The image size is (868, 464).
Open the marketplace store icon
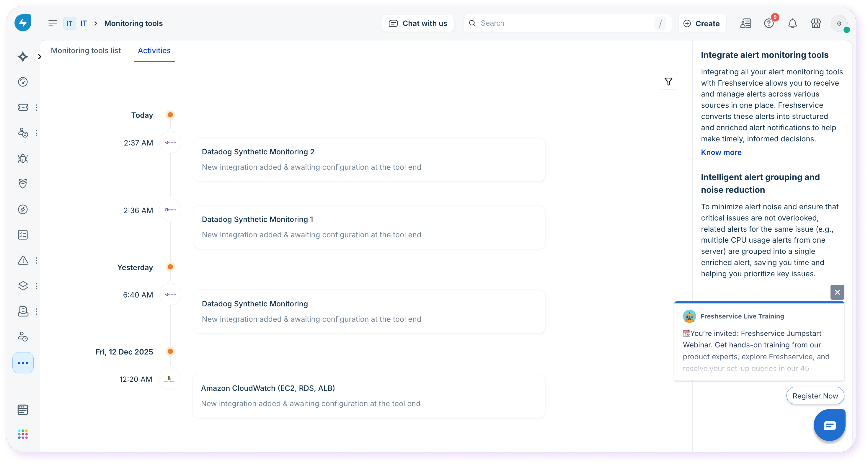(815, 23)
